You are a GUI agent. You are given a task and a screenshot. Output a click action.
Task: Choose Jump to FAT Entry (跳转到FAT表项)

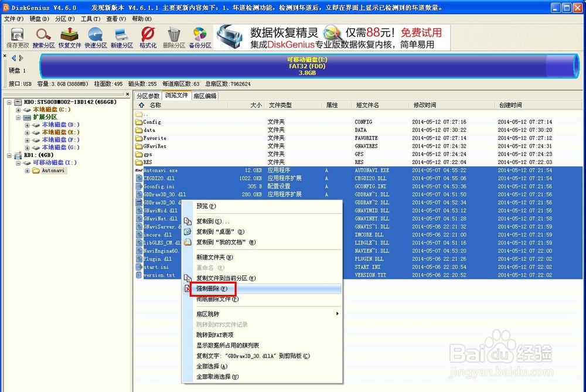tap(262, 335)
